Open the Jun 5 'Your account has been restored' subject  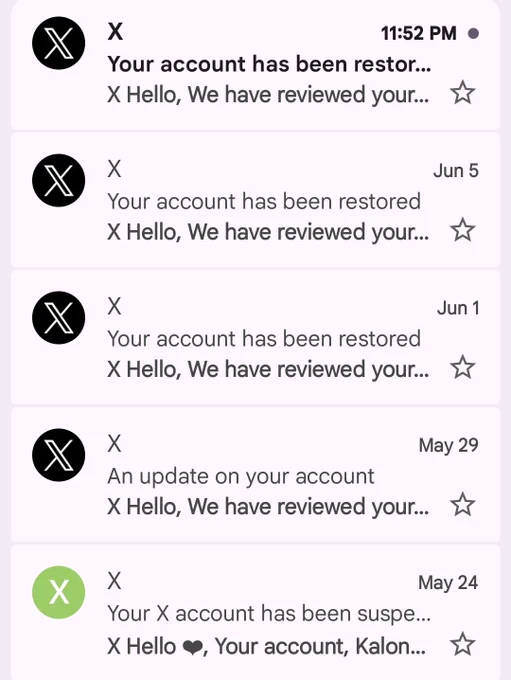264,202
